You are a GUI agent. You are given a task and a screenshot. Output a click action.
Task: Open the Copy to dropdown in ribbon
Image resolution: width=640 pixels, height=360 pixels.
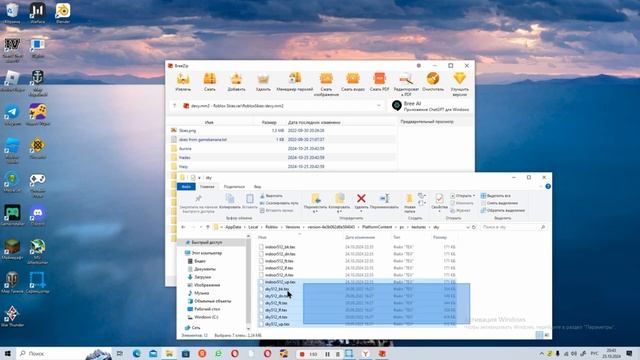click(339, 203)
